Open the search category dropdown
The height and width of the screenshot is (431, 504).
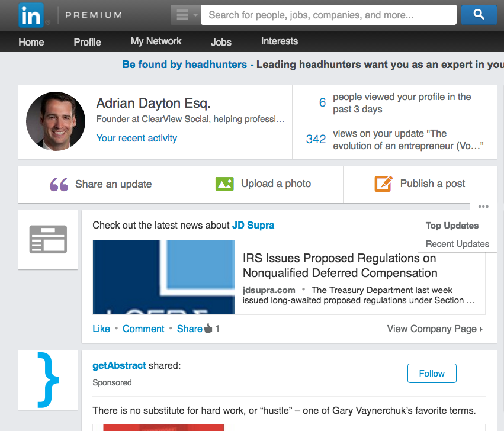point(186,15)
